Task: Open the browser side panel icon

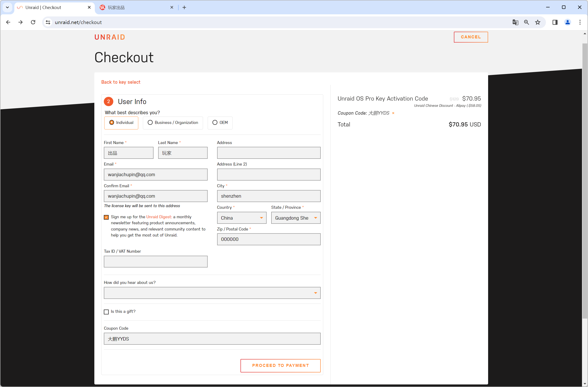Action: 555,22
